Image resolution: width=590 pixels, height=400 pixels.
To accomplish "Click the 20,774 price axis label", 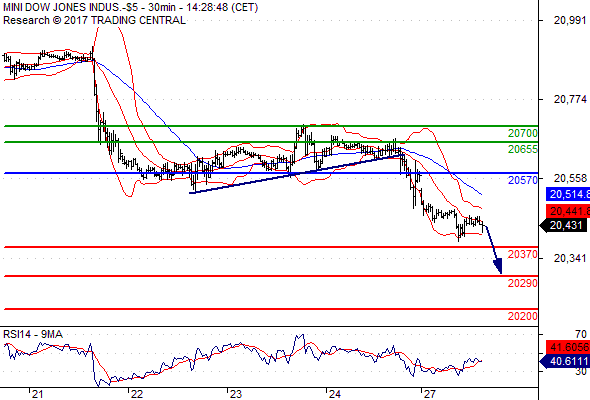I will [x=570, y=99].
